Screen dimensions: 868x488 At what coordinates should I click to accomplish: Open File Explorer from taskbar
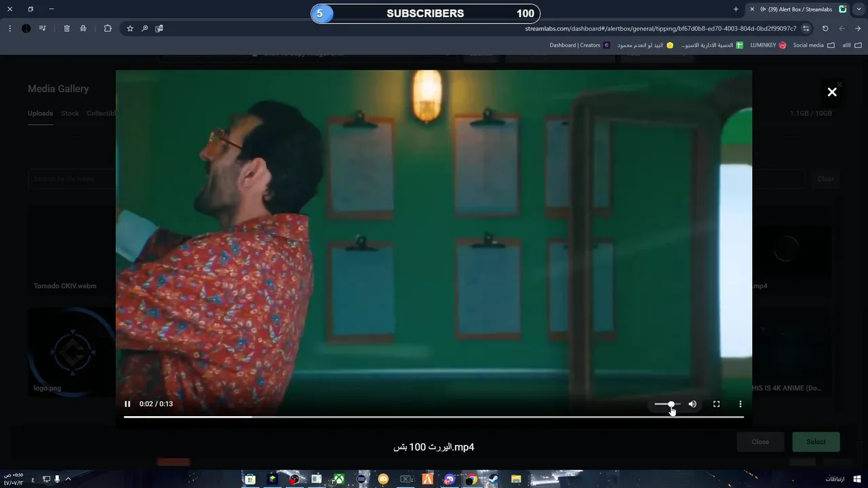(x=515, y=479)
